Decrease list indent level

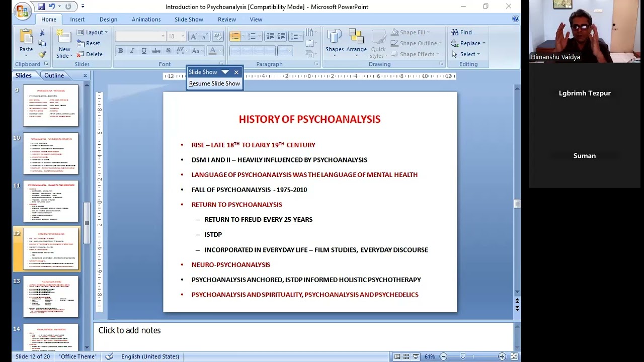click(x=270, y=36)
